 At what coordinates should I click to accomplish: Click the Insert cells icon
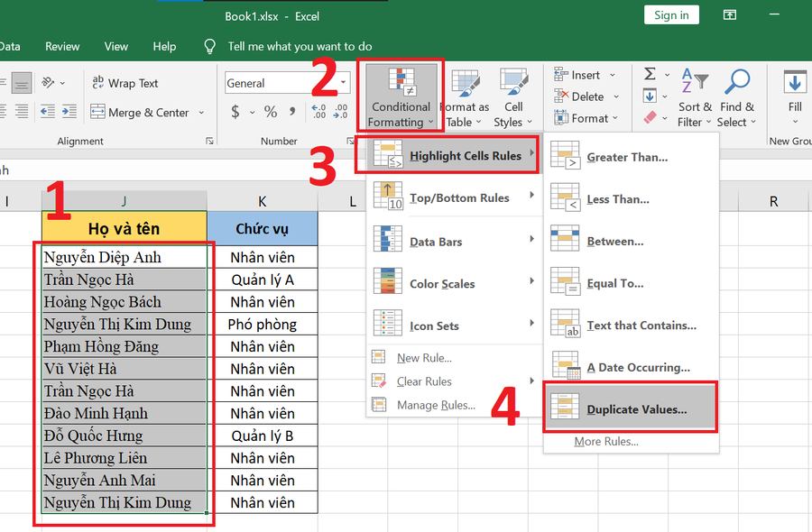click(x=561, y=75)
